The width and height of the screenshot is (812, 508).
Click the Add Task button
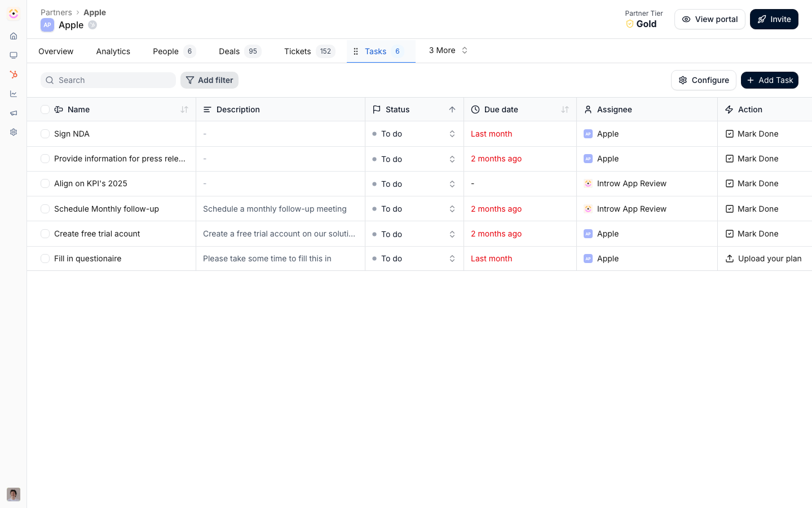(x=769, y=80)
